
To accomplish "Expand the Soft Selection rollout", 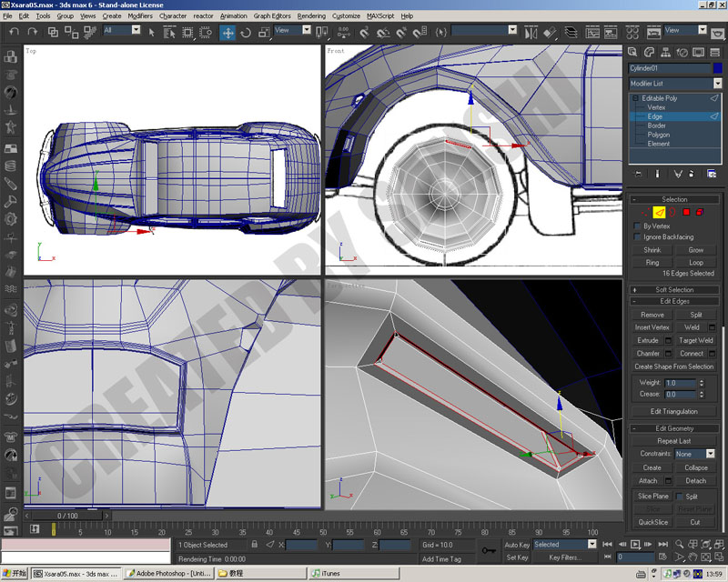I will (x=674, y=289).
